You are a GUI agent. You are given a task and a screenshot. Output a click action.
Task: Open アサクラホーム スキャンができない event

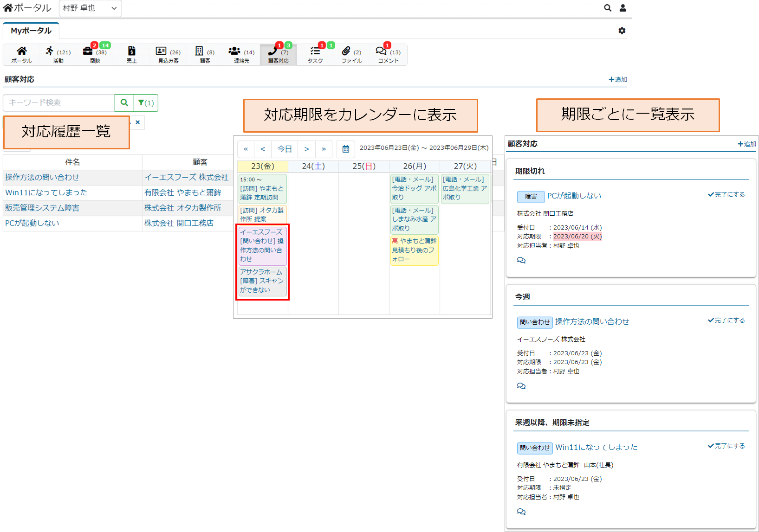click(263, 281)
